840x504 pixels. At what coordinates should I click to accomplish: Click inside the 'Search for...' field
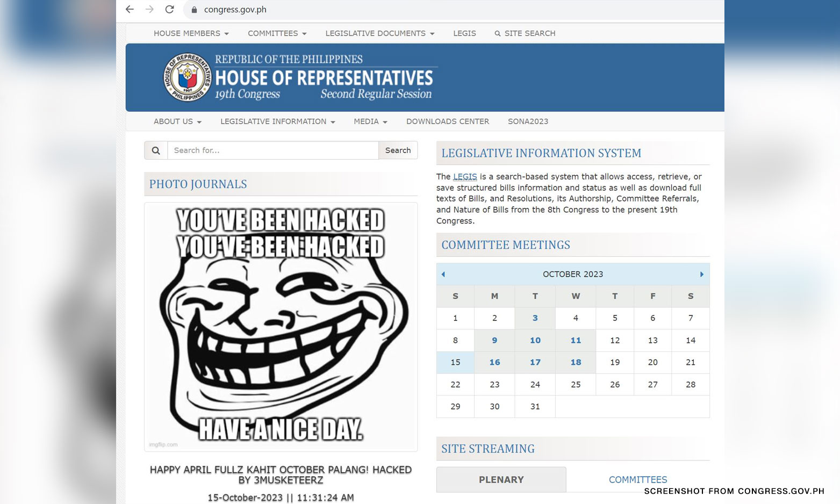pyautogui.click(x=272, y=150)
